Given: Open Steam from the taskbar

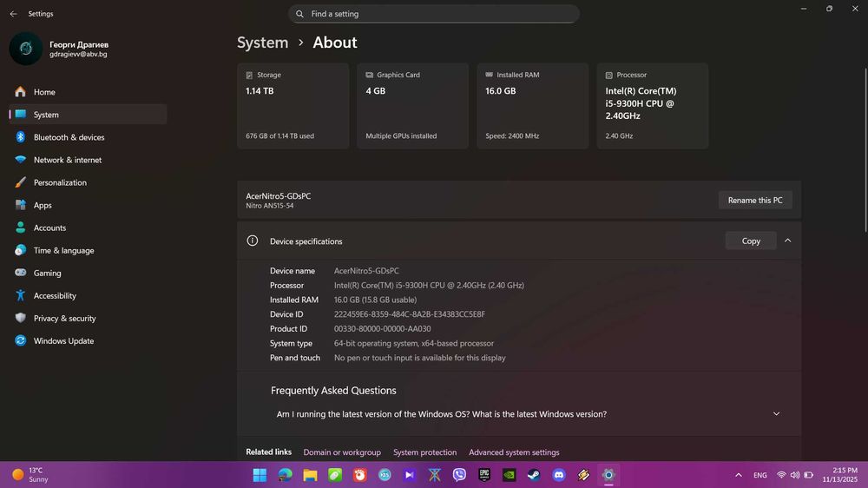Looking at the screenshot, I should click(x=534, y=475).
